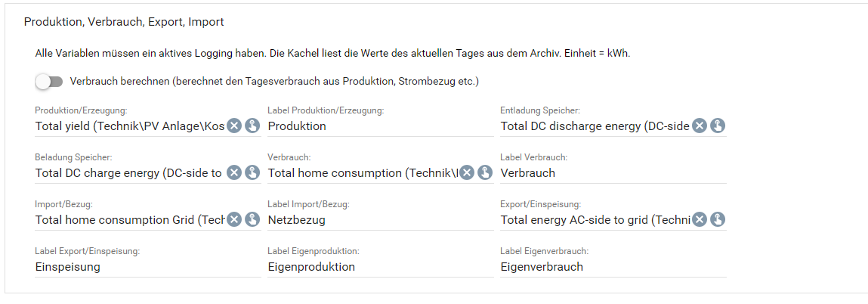
Task: Toggle the Verbrauch berechnen switch
Action: point(48,82)
